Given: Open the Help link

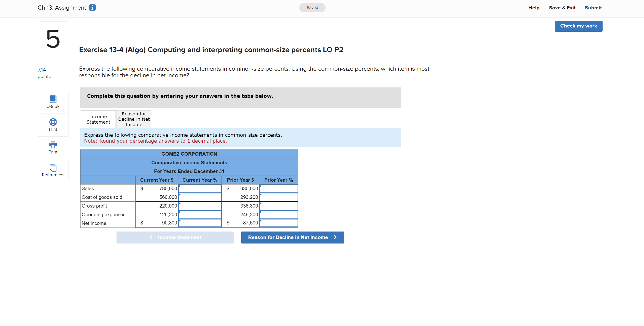Looking at the screenshot, I should tap(534, 8).
